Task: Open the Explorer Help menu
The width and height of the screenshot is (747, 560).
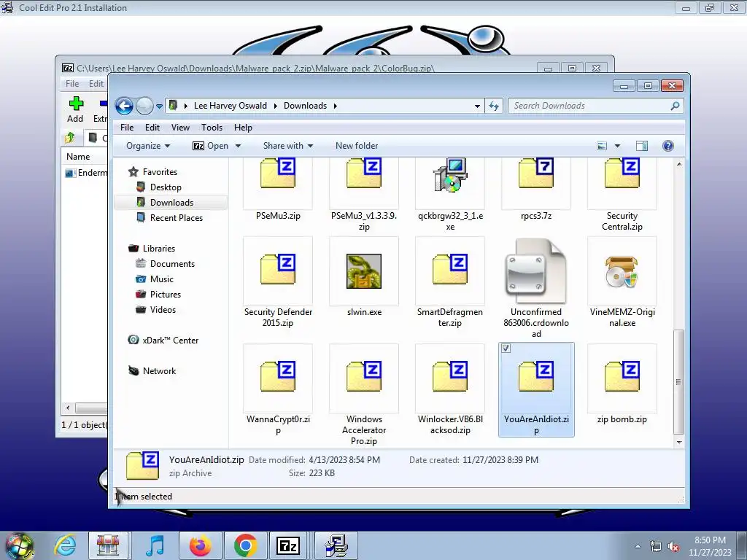Action: pos(243,128)
